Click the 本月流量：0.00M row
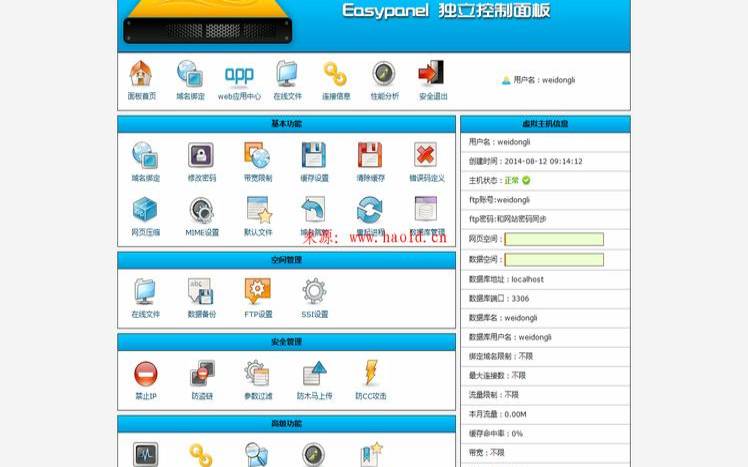 545,415
